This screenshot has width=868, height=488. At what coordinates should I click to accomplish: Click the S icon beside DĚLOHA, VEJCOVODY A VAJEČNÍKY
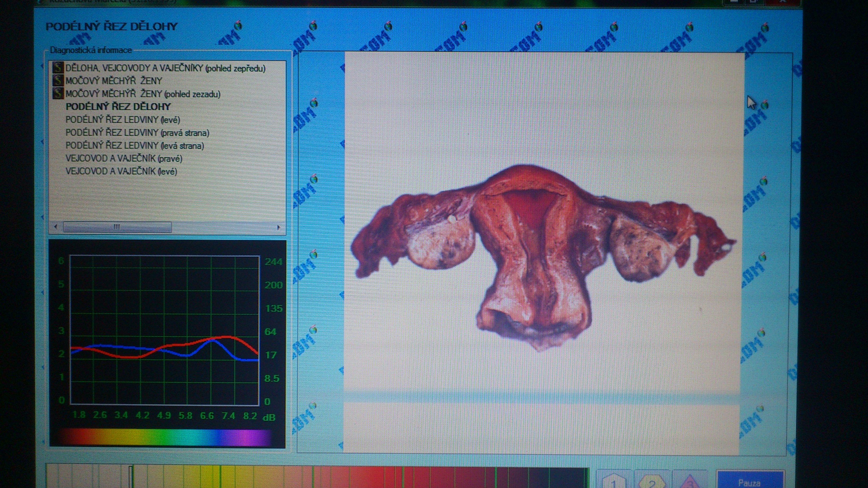click(x=58, y=68)
